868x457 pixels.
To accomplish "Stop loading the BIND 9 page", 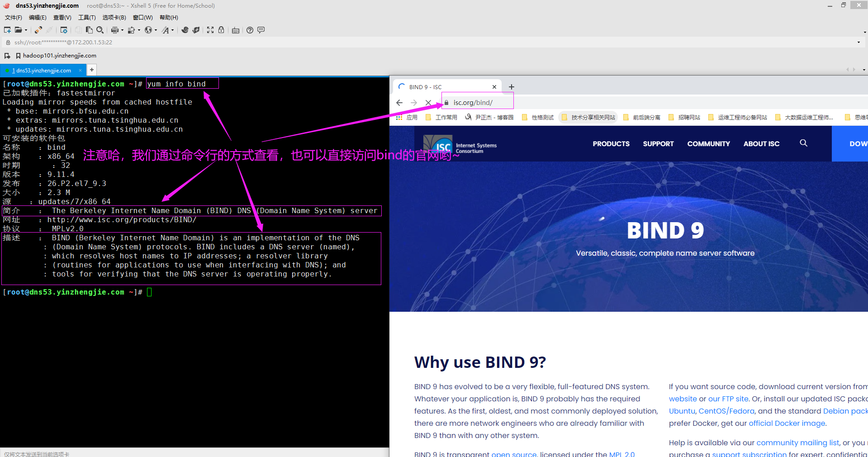I will click(x=428, y=103).
